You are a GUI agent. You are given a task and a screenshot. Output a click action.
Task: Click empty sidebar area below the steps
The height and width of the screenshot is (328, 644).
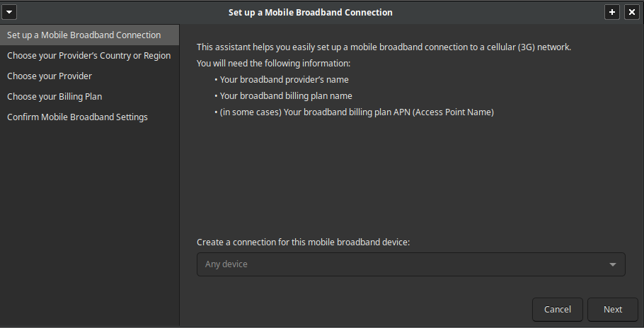click(x=90, y=225)
